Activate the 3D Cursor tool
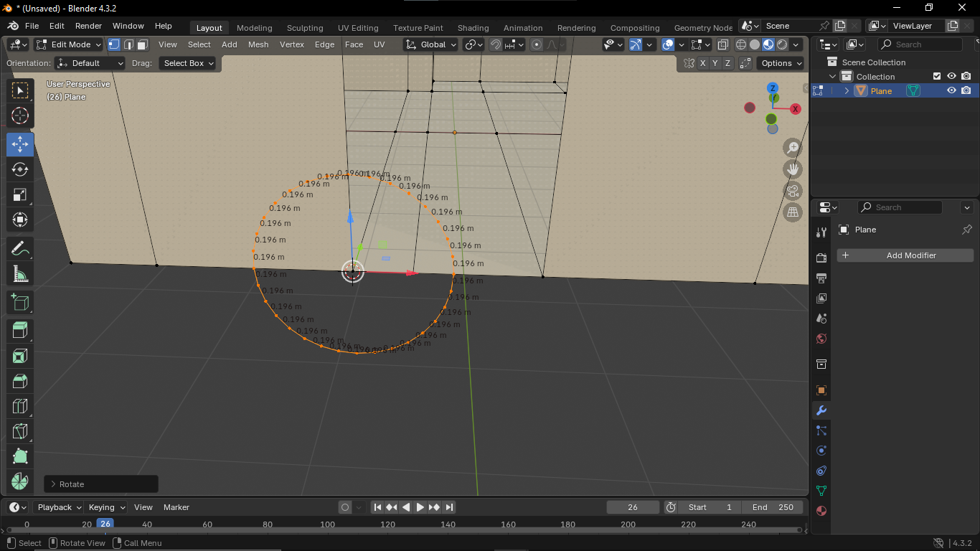 click(x=20, y=116)
